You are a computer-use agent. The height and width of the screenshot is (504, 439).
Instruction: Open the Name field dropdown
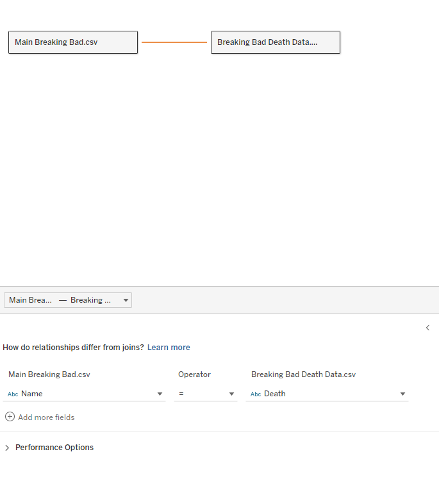(84, 394)
